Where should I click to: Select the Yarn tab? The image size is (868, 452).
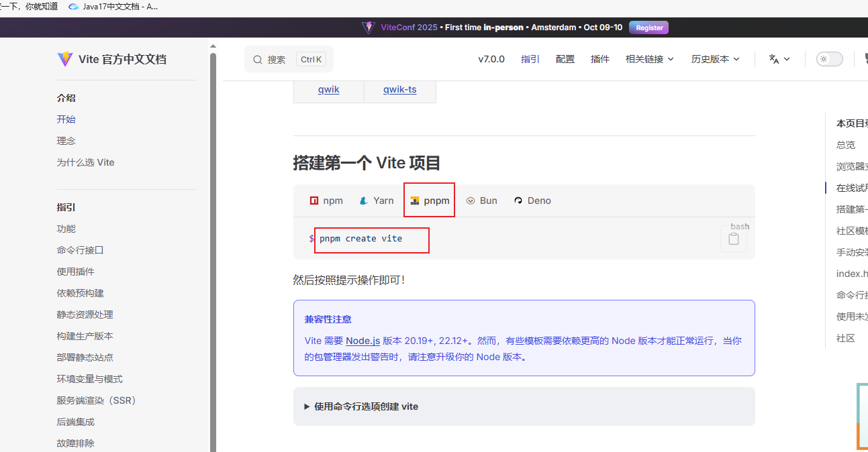(x=377, y=201)
